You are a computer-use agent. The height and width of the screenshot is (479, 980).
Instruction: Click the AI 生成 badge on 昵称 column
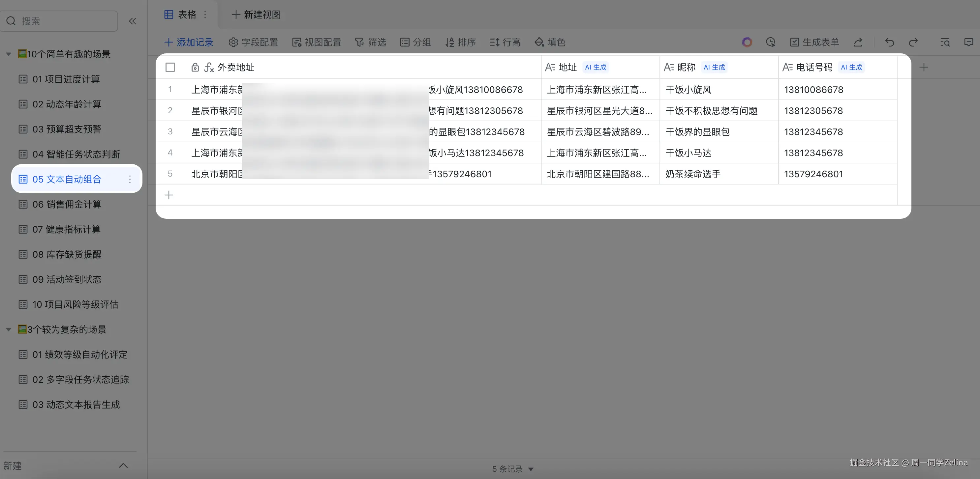pos(714,67)
